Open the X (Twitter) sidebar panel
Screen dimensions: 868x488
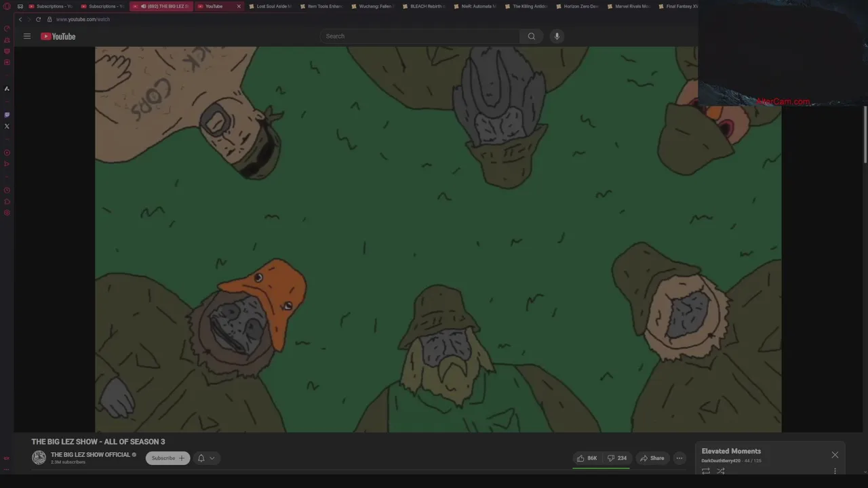coord(7,126)
